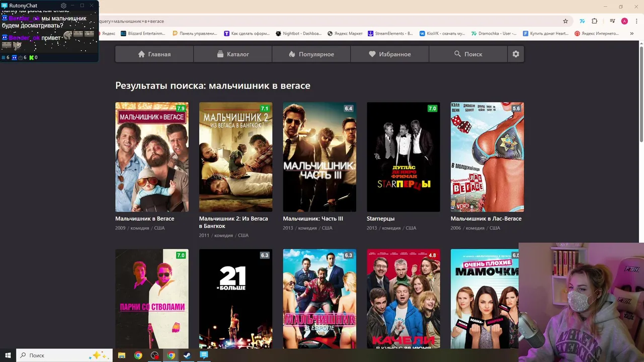Open File Explorer from the taskbar
The width and height of the screenshot is (644, 362).
point(122,355)
